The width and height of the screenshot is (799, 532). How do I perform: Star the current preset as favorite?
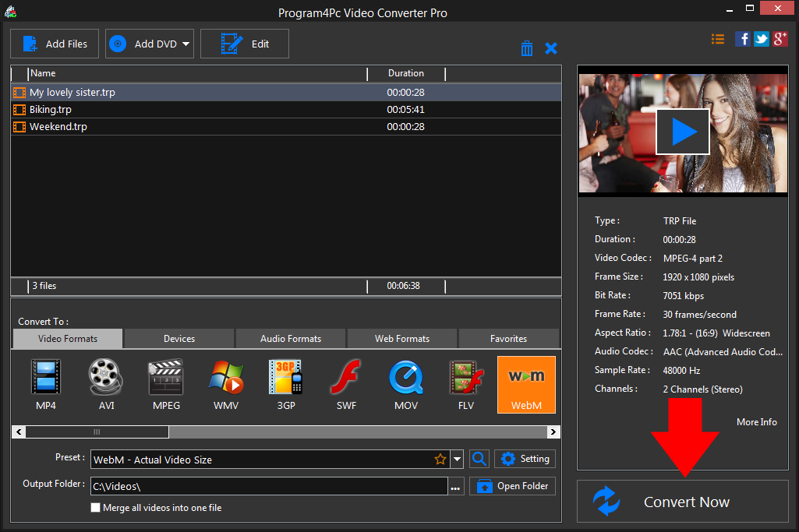point(441,459)
